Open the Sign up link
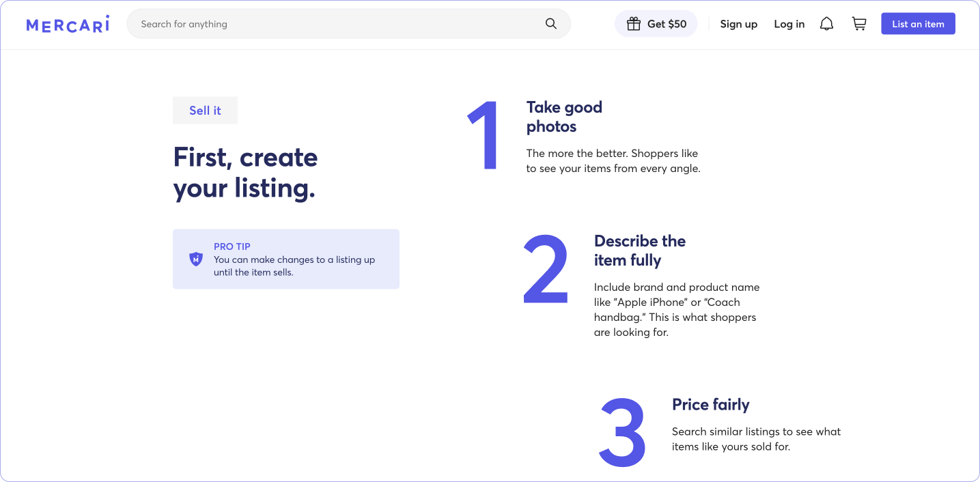Viewport: 980px width, 482px height. tap(738, 23)
